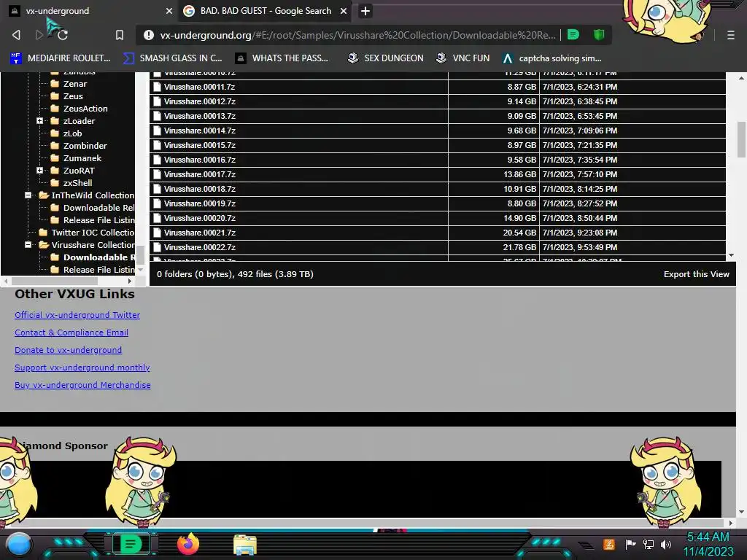Expand the ZuoRAT tree folder
The width and height of the screenshot is (747, 560).
40,171
